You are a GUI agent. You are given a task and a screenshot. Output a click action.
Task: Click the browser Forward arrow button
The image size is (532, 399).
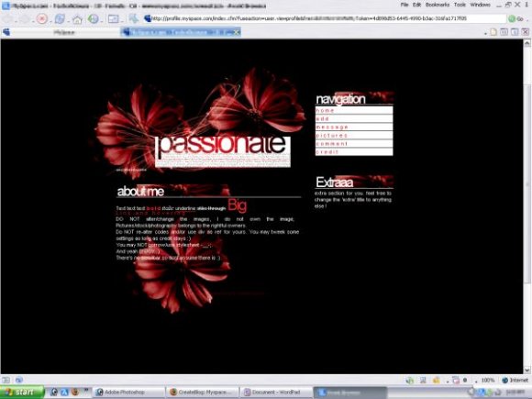pyautogui.click(x=25, y=18)
